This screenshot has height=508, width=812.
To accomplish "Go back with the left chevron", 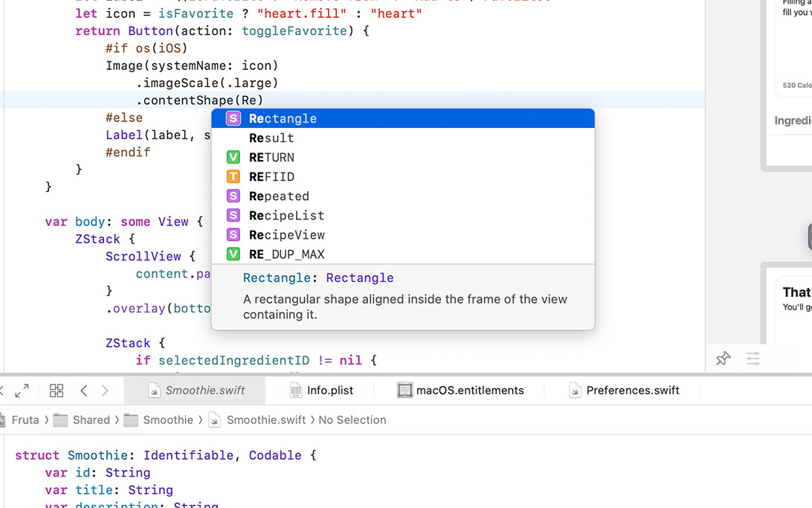I will 84,390.
